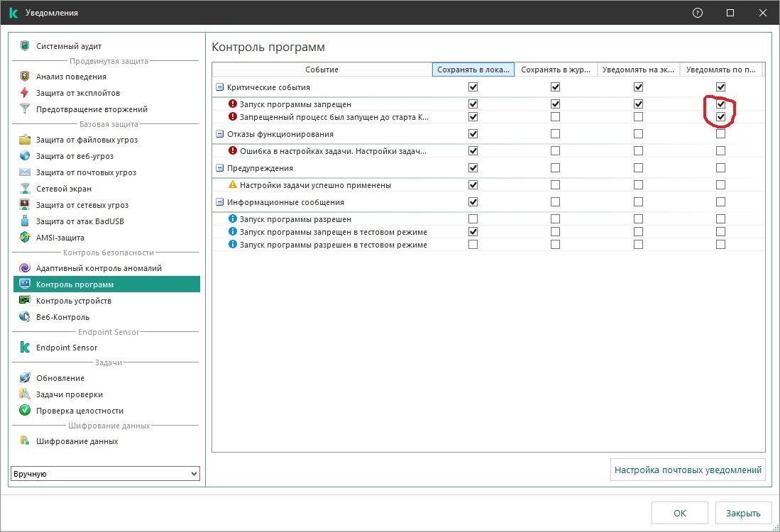The width and height of the screenshot is (780, 532).
Task: Open help via the question mark icon
Action: point(698,13)
